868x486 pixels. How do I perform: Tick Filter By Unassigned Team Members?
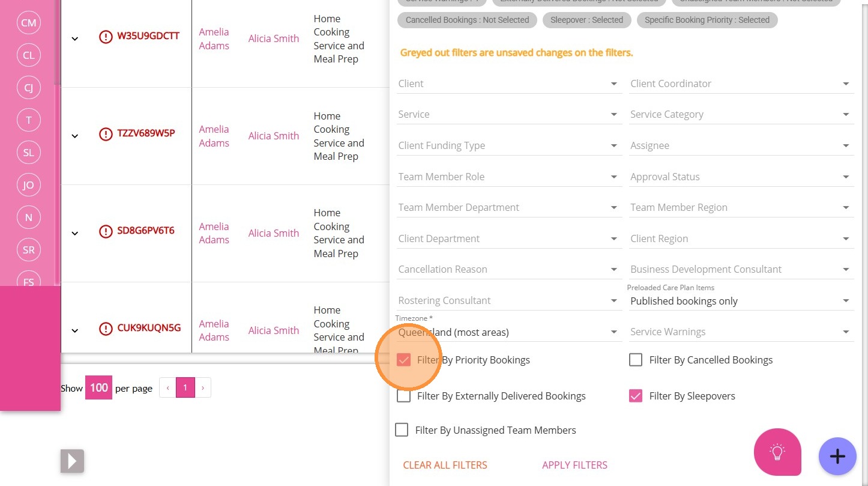point(402,430)
